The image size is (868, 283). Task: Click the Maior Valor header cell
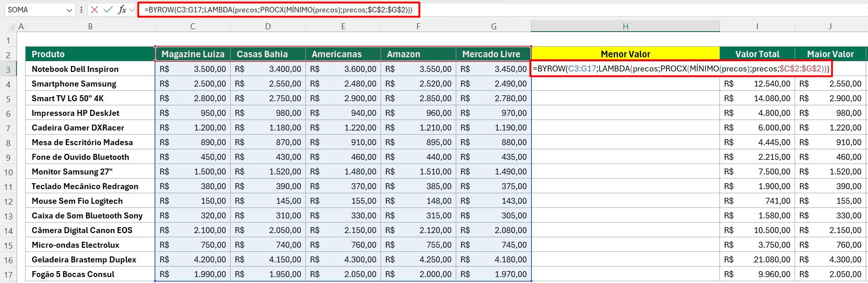click(830, 54)
